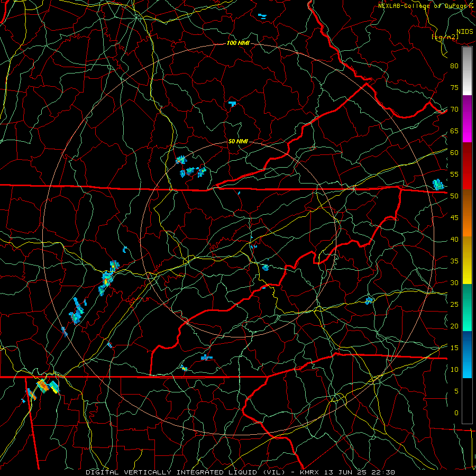Click the 50 value on the color scale
Image resolution: width=476 pixels, height=476 pixels.
click(454, 196)
